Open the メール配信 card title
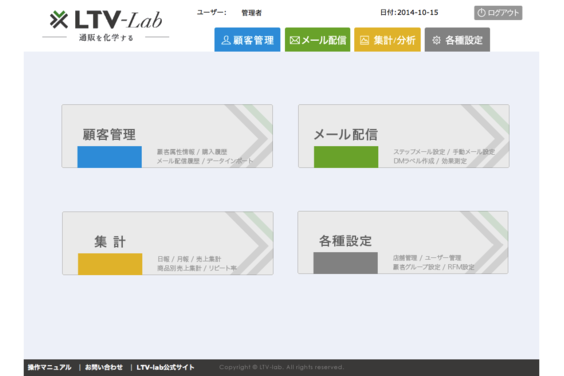 [x=346, y=135]
